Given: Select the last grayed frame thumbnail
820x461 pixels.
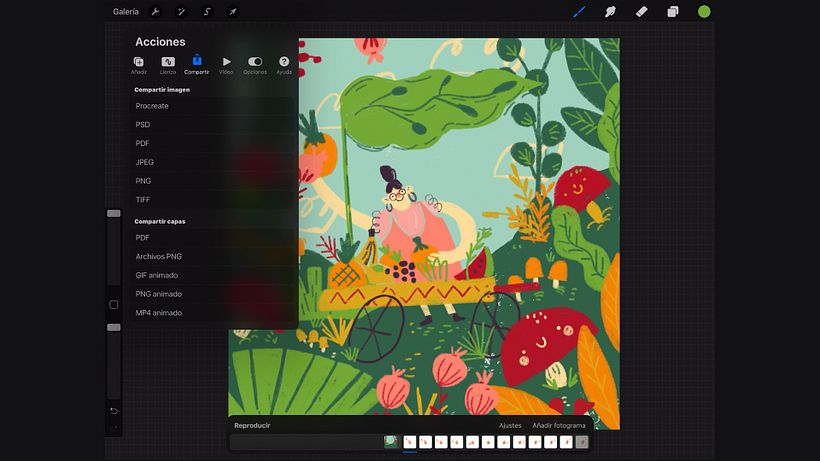Looking at the screenshot, I should [582, 442].
